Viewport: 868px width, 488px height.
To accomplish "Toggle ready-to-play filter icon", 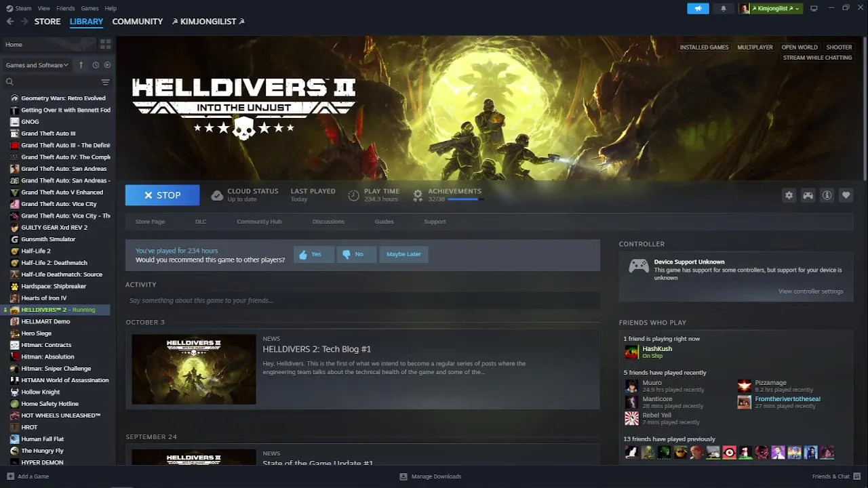I will (107, 65).
